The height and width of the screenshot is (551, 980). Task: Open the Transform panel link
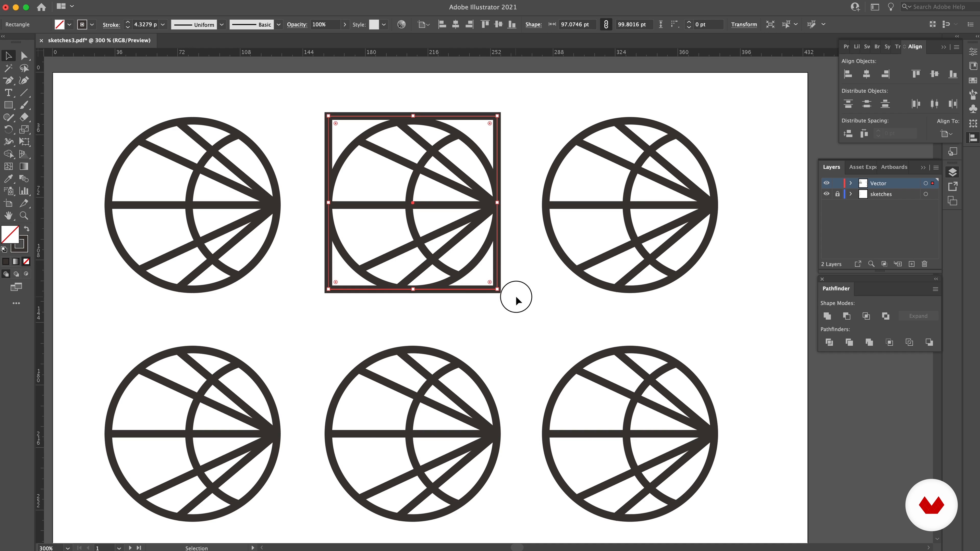pyautogui.click(x=744, y=24)
